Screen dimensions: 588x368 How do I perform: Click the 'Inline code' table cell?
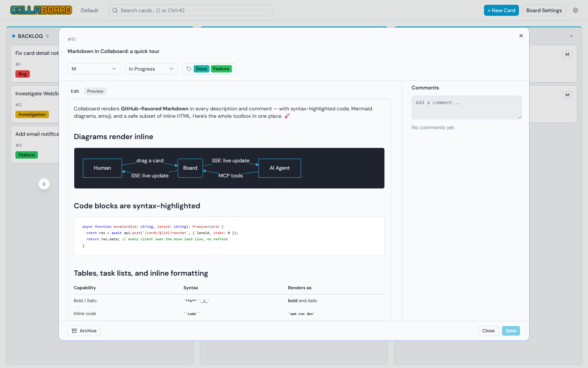click(85, 314)
